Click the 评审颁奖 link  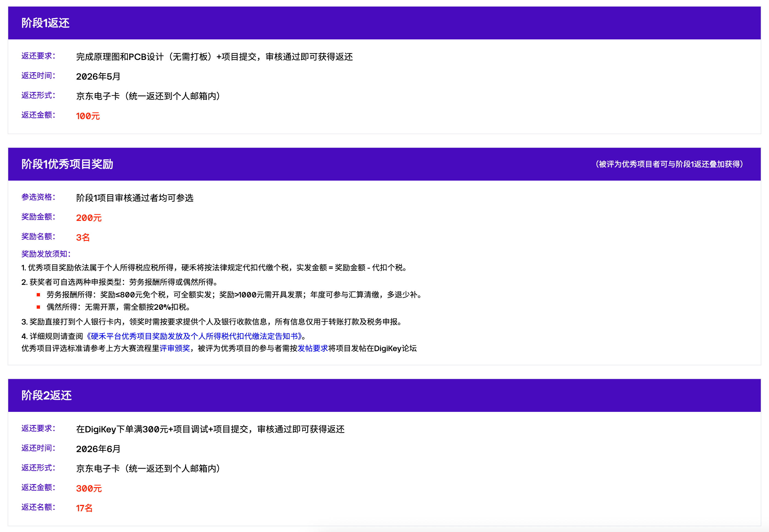pos(175,348)
